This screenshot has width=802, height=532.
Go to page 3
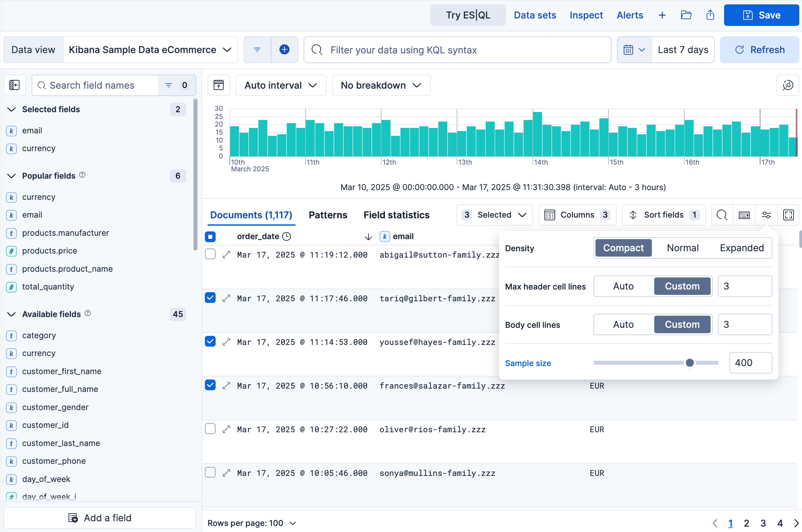coord(763,523)
